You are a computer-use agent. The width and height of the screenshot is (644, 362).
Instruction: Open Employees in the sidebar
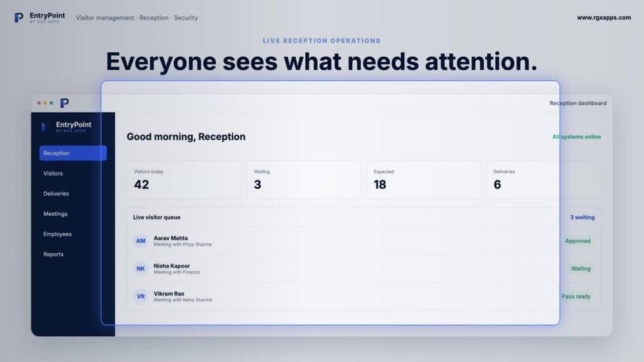click(57, 234)
